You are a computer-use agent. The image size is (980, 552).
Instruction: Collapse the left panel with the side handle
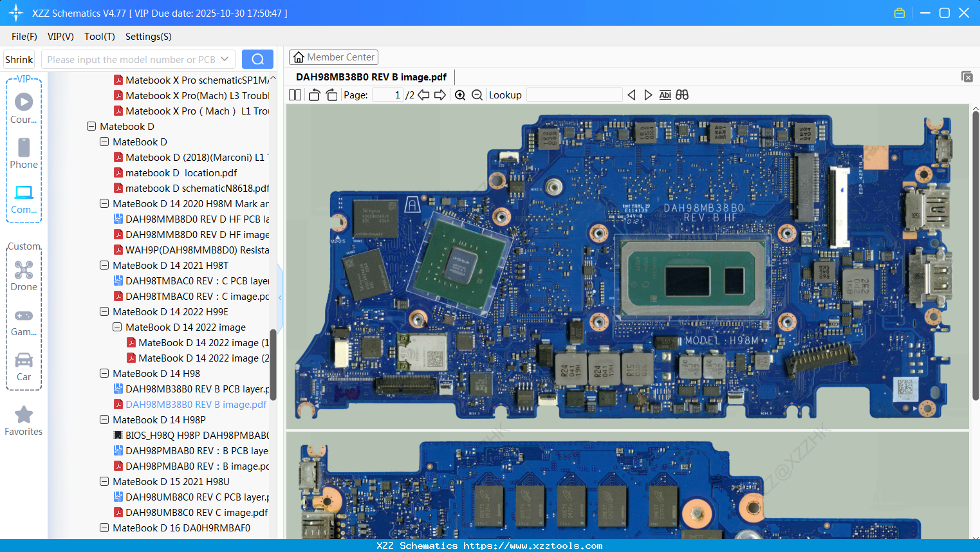[x=280, y=297]
